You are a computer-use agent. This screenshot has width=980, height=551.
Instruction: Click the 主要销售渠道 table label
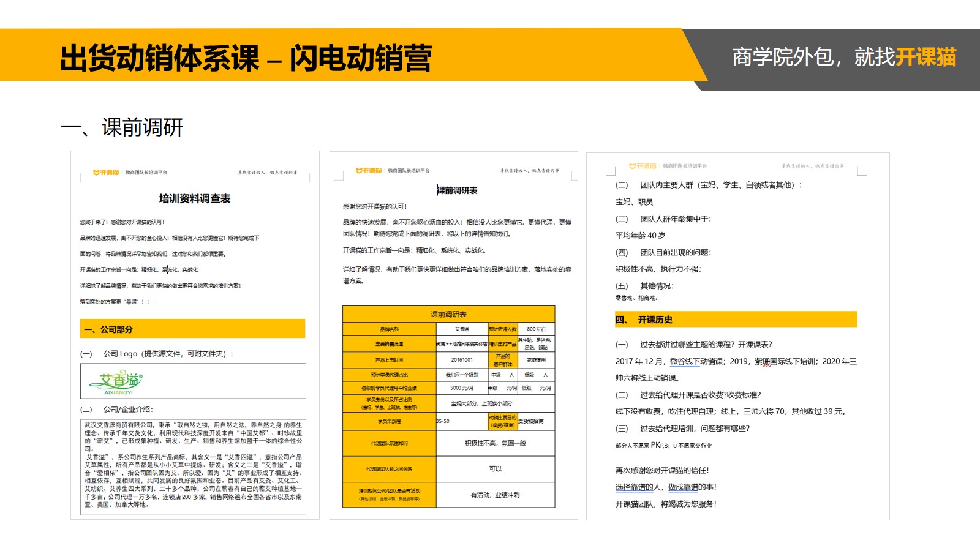(x=390, y=344)
